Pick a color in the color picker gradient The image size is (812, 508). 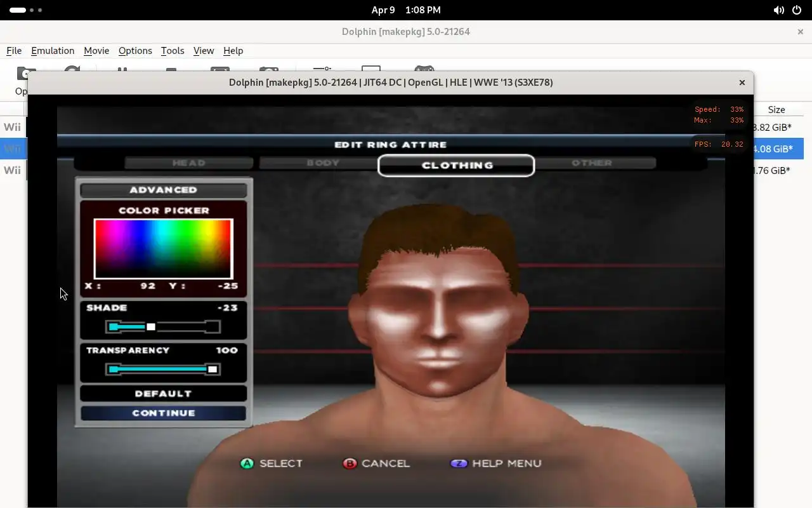click(164, 249)
